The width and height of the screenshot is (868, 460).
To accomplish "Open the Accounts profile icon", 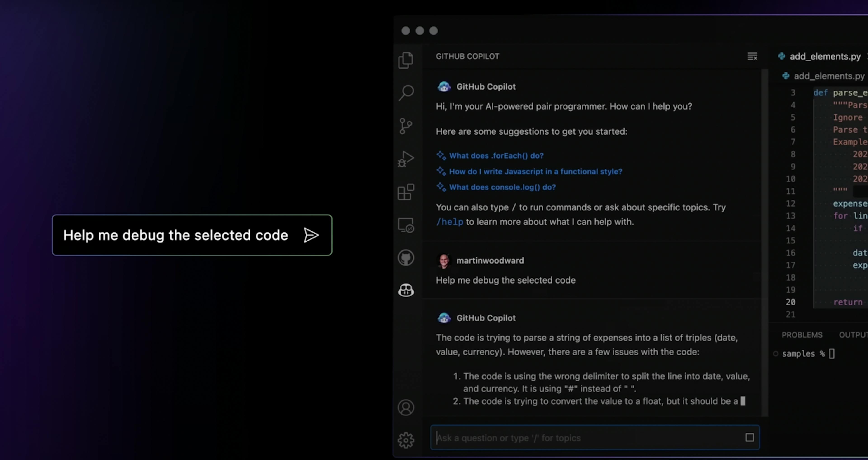I will pyautogui.click(x=406, y=408).
